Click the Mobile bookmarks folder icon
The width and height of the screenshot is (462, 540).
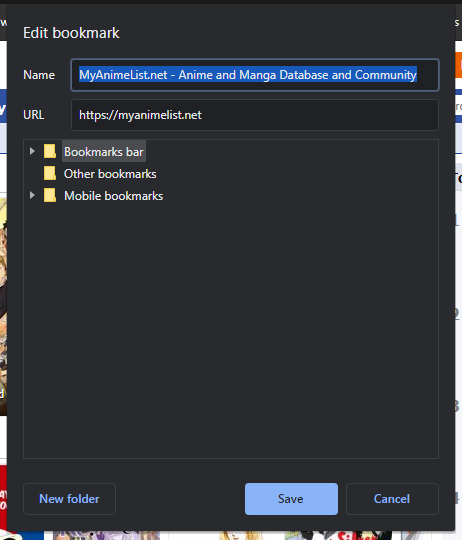[x=50, y=195]
